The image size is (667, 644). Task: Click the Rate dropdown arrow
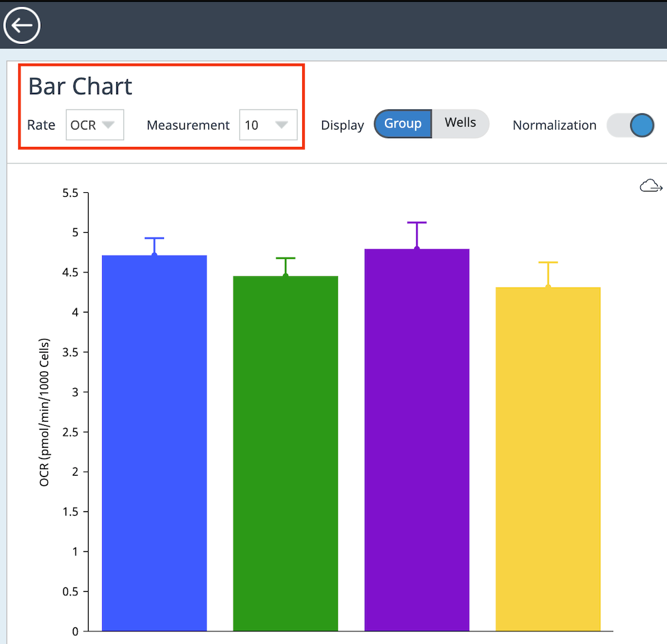pos(109,125)
